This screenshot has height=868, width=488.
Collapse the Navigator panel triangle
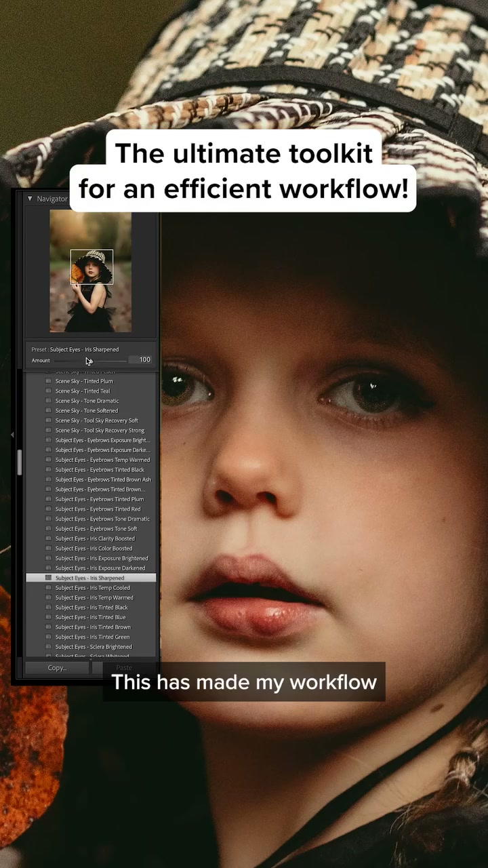click(30, 199)
